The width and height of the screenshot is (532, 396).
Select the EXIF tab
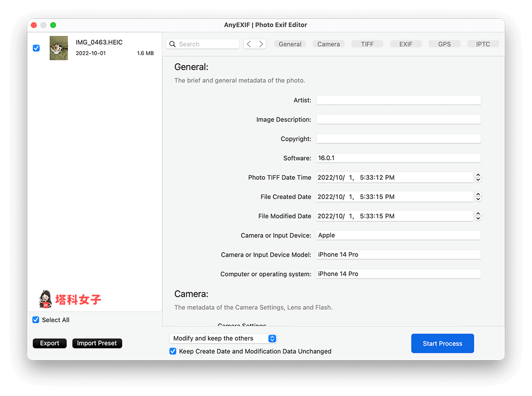coord(406,44)
